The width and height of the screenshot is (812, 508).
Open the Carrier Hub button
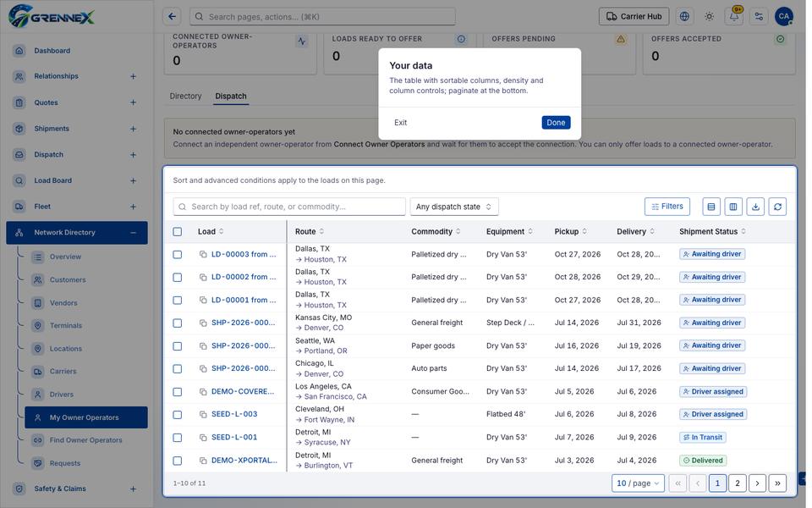634,17
